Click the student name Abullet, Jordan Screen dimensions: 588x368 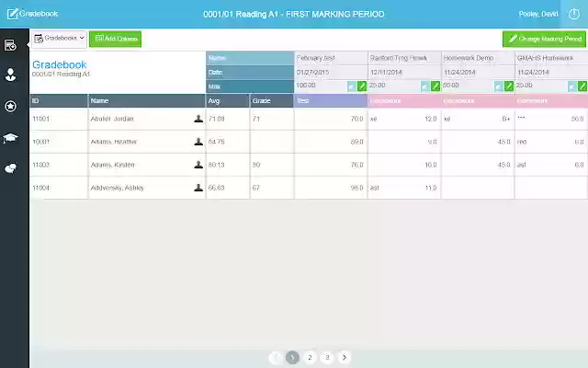(112, 119)
